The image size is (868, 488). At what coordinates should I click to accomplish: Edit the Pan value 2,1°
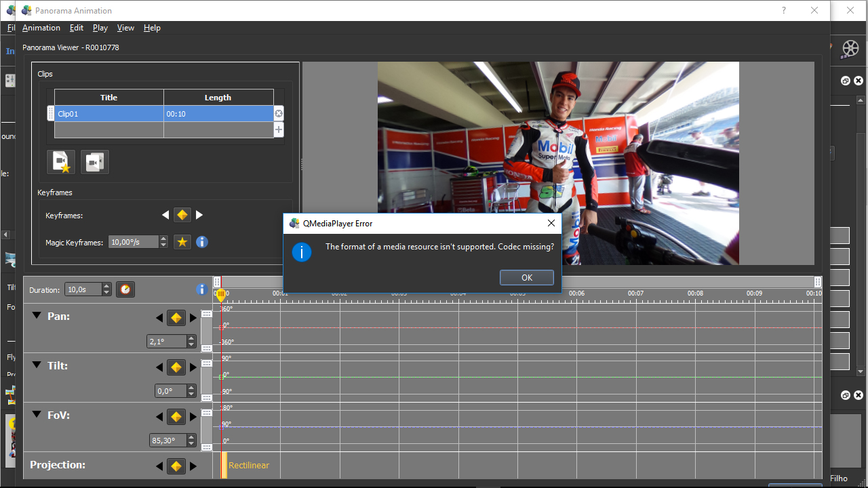166,342
